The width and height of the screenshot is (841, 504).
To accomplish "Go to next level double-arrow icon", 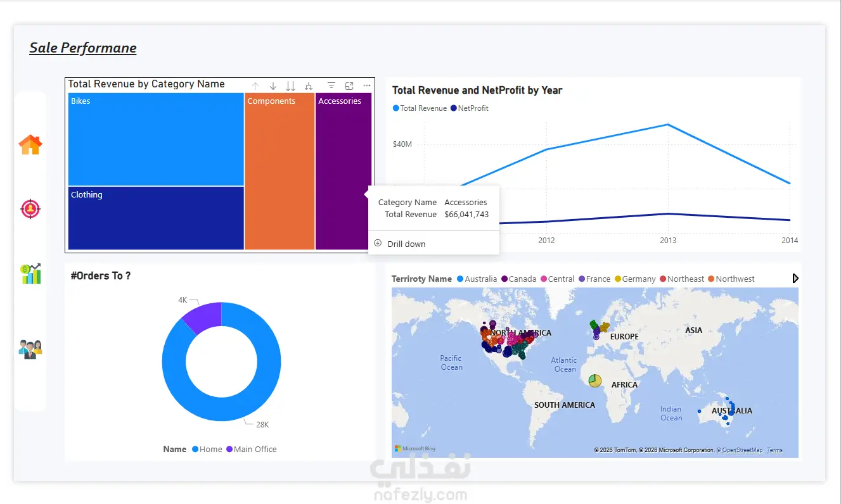I will pyautogui.click(x=290, y=85).
